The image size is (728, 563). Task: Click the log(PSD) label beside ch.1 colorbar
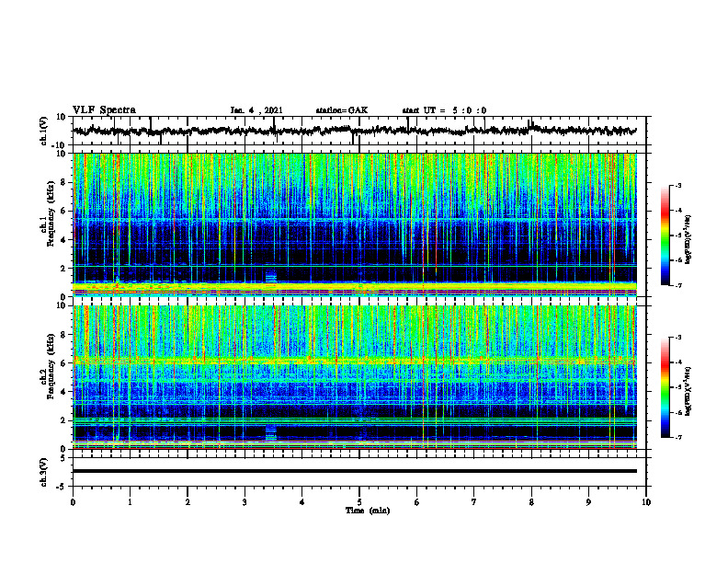tap(688, 239)
